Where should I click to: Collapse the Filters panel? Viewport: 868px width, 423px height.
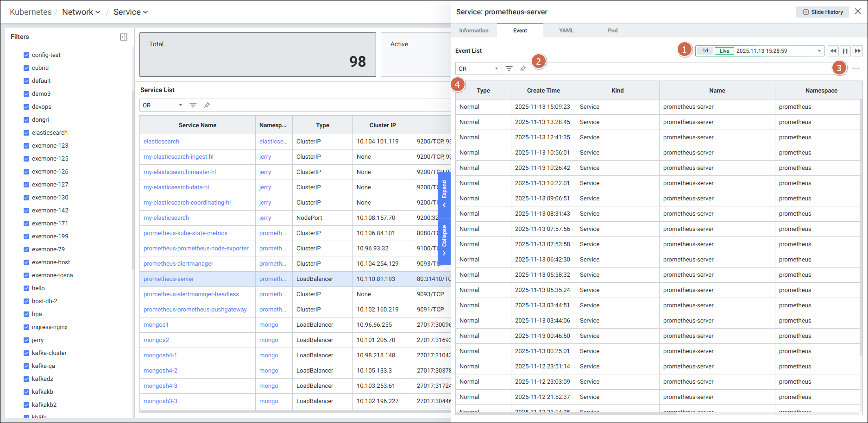click(124, 37)
